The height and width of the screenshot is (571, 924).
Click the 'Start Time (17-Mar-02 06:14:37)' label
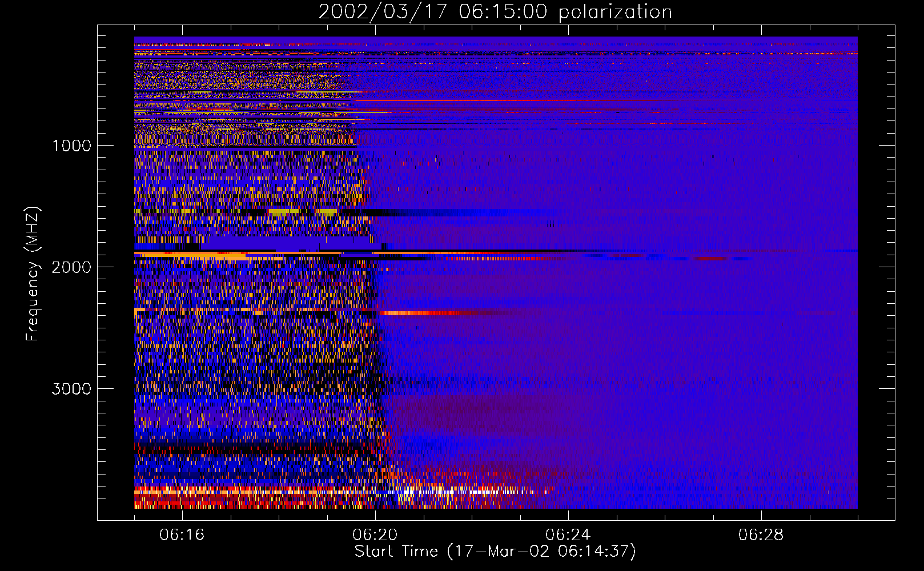(x=495, y=552)
